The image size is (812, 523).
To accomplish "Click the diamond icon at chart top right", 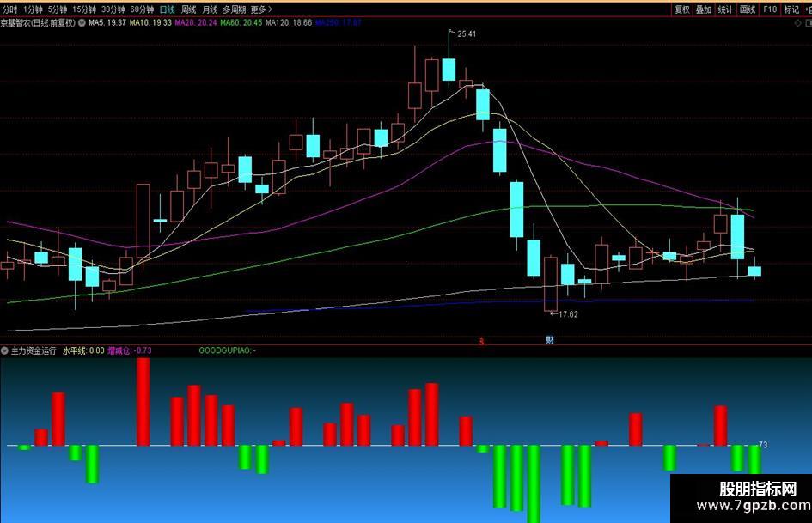I will [x=797, y=23].
